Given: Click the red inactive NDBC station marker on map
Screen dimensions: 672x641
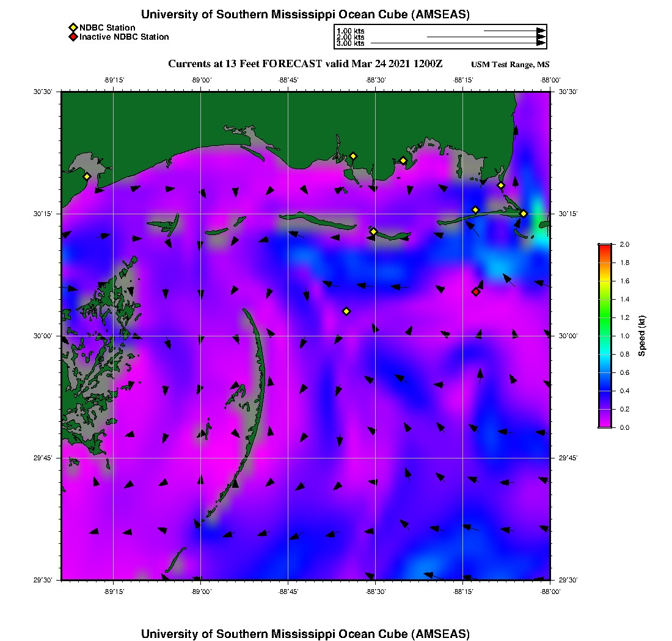Looking at the screenshot, I should tap(476, 292).
